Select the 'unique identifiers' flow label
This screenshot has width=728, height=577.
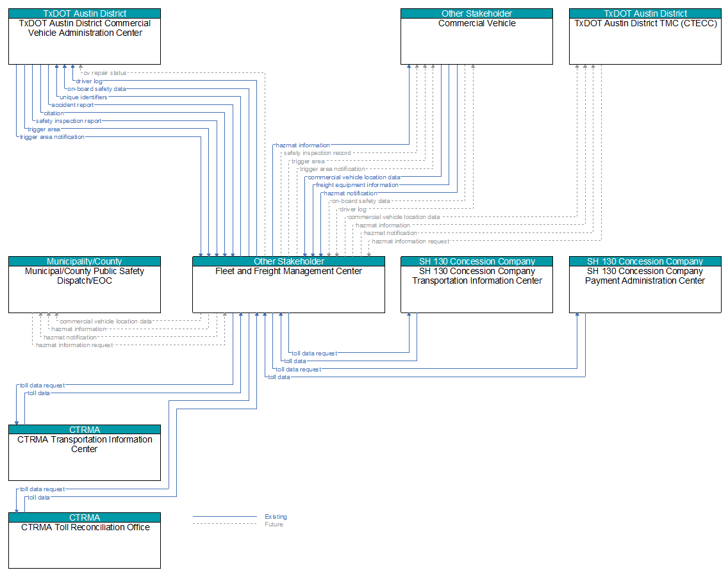click(83, 97)
